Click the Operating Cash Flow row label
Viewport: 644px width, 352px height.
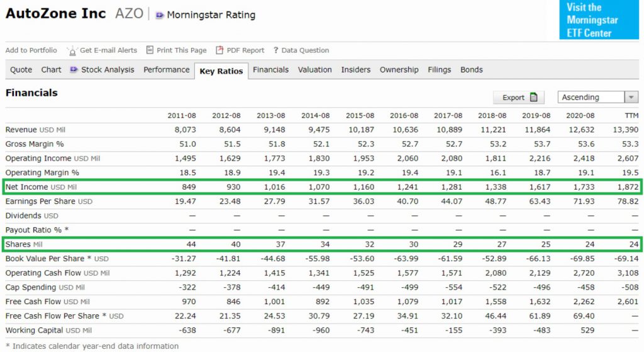click(x=57, y=273)
